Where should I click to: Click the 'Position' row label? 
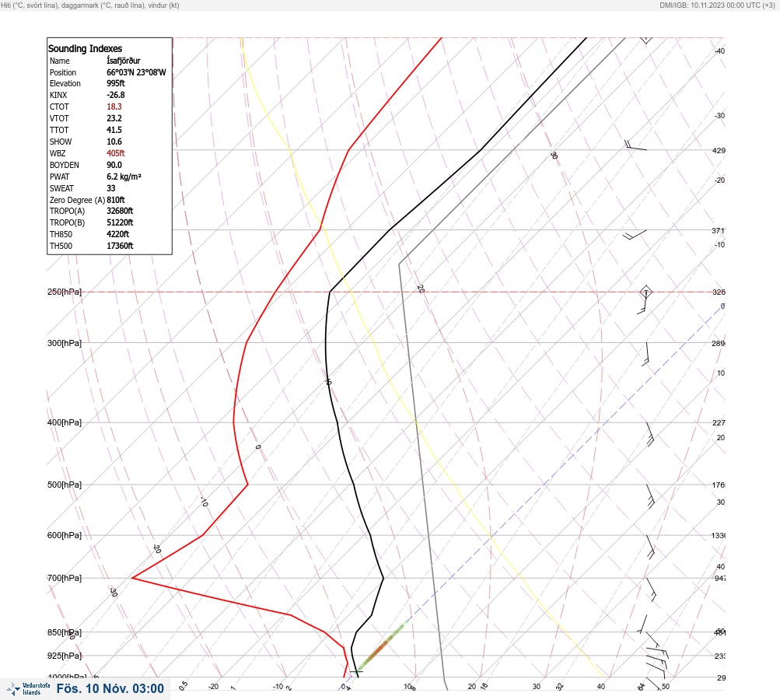tap(63, 72)
